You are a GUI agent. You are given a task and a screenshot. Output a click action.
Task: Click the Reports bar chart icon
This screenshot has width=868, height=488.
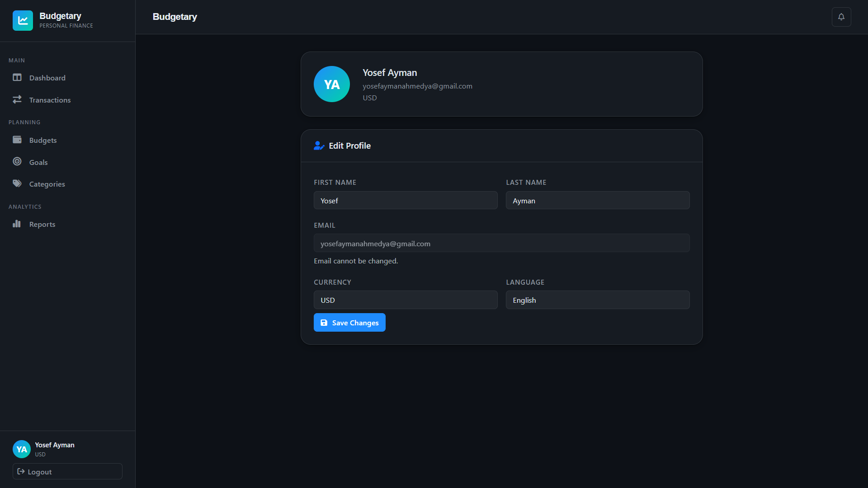coord(17,224)
